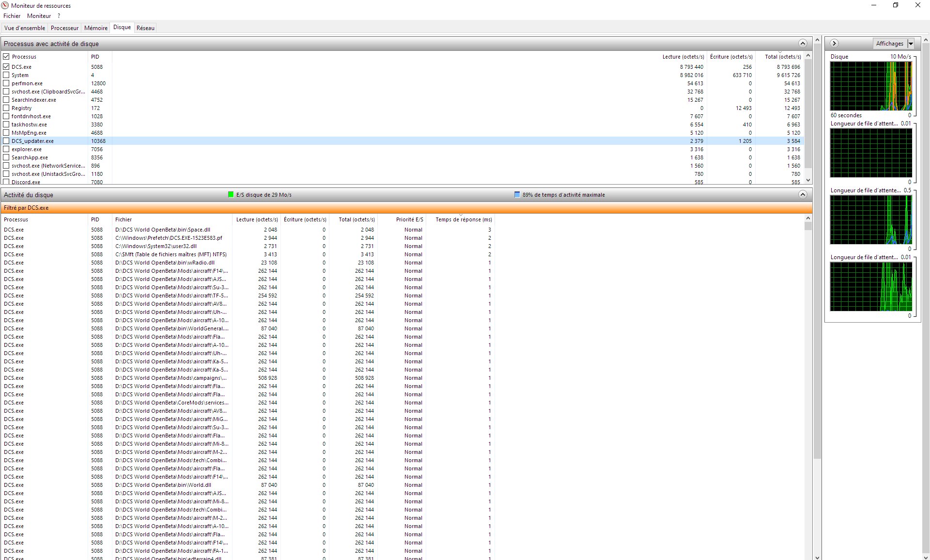Click the green E/S disque indicator square
Viewport: 930px width, 560px height.
point(231,195)
